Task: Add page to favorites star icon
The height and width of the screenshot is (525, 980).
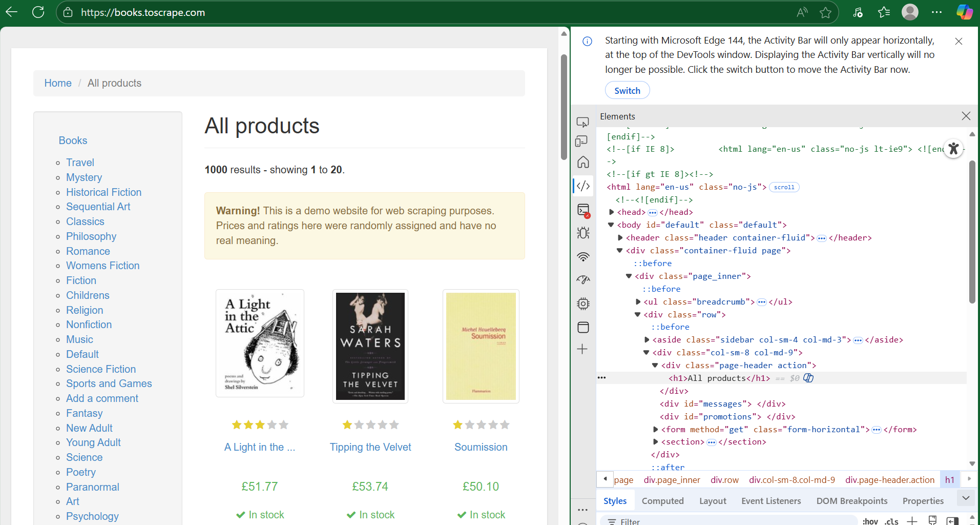Action: pyautogui.click(x=825, y=12)
